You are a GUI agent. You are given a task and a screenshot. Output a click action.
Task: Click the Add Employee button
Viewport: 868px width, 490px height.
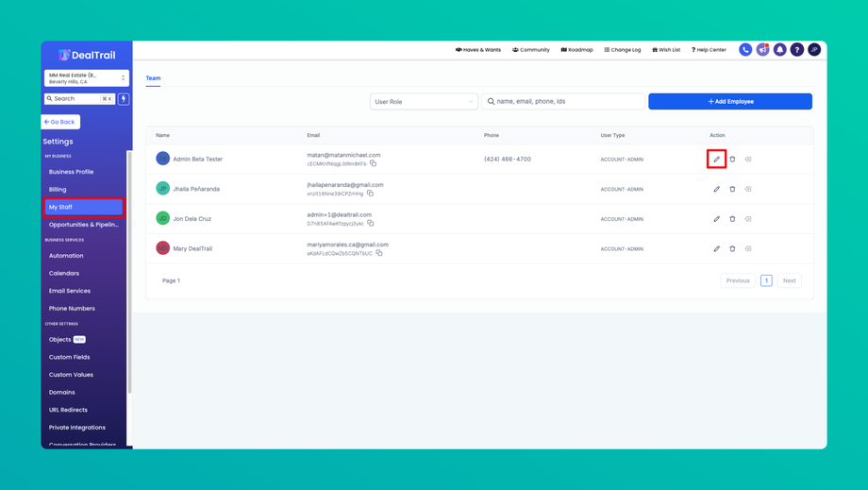(730, 102)
